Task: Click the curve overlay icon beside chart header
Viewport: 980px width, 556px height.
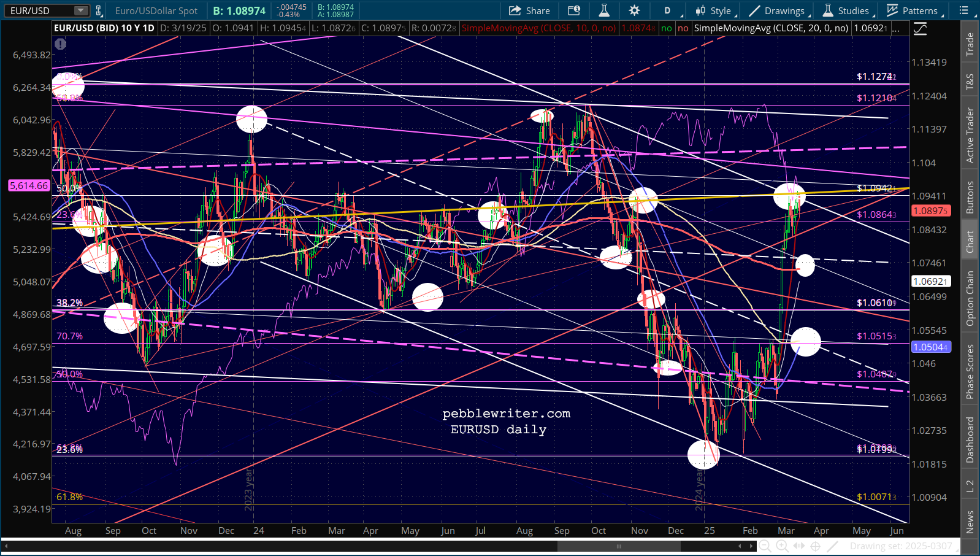Action: tap(920, 28)
